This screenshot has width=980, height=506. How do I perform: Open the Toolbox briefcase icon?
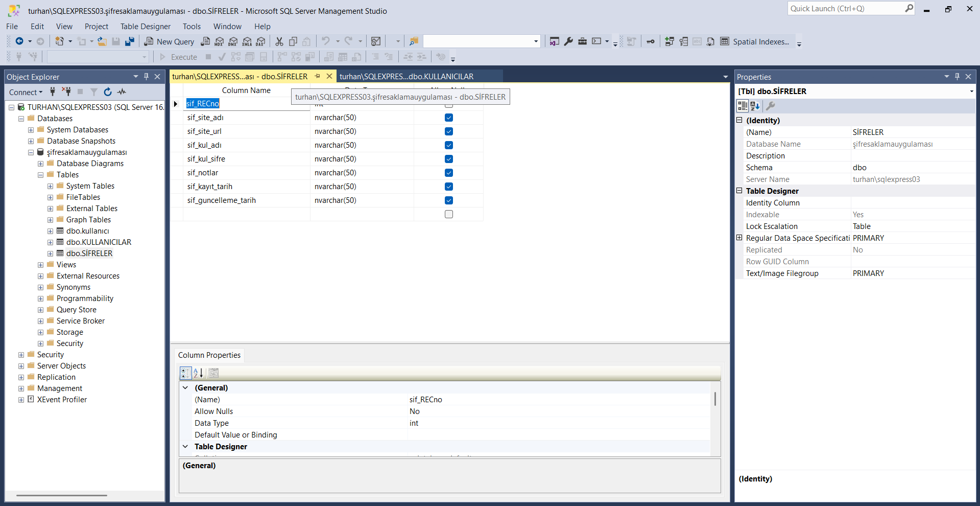(x=582, y=41)
